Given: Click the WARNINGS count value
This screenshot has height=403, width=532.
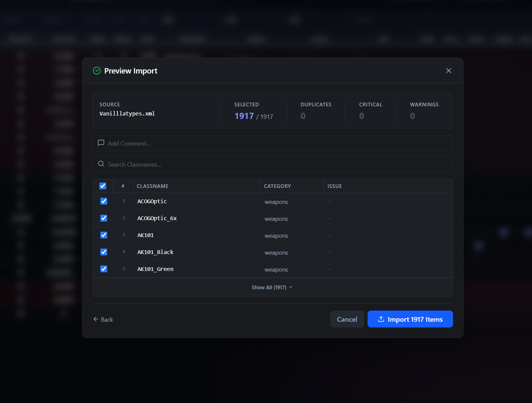Looking at the screenshot, I should tap(413, 116).
